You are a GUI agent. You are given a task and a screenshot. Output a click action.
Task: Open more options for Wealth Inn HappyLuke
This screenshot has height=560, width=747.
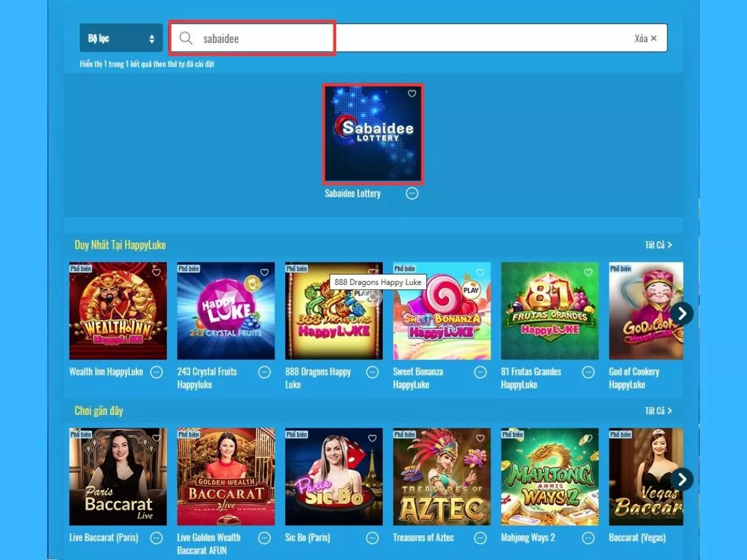[157, 372]
